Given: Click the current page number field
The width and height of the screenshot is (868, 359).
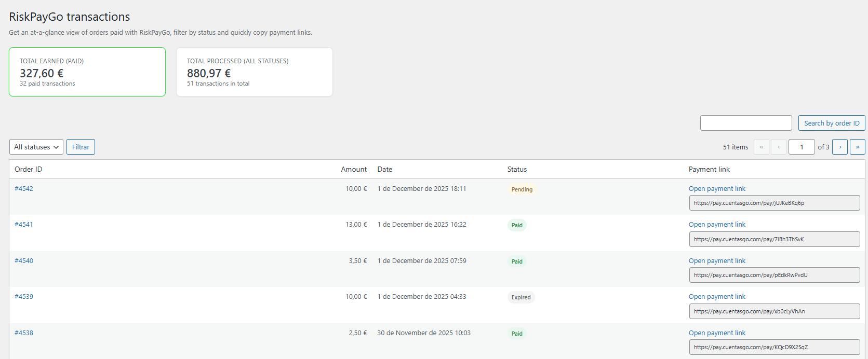Looking at the screenshot, I should pyautogui.click(x=801, y=147).
